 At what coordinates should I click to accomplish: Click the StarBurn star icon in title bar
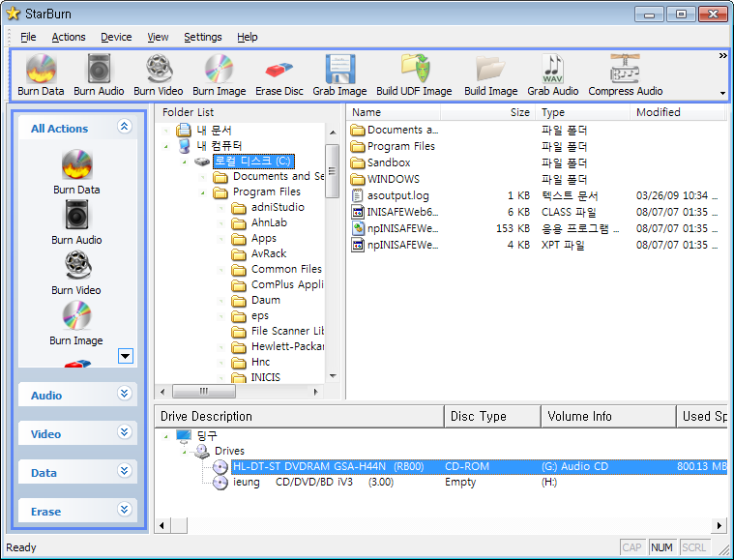(x=14, y=14)
